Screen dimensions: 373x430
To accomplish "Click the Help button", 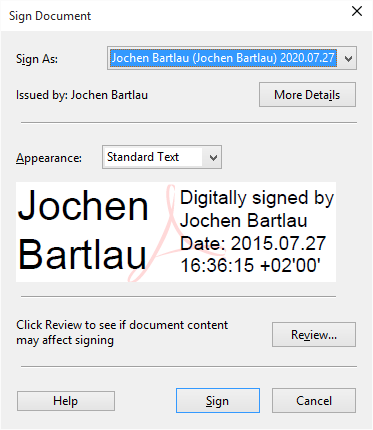I will pyautogui.click(x=66, y=401).
